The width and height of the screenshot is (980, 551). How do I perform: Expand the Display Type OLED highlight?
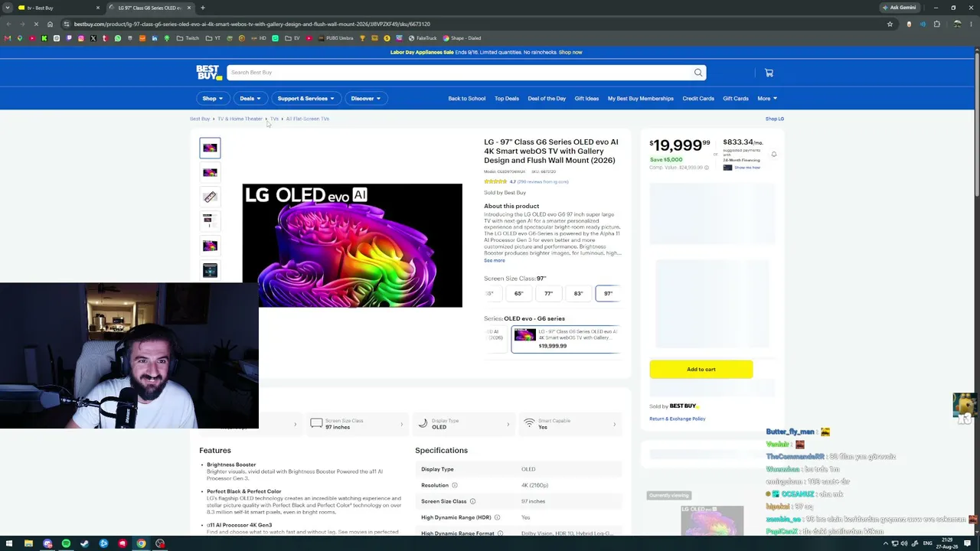pyautogui.click(x=463, y=424)
